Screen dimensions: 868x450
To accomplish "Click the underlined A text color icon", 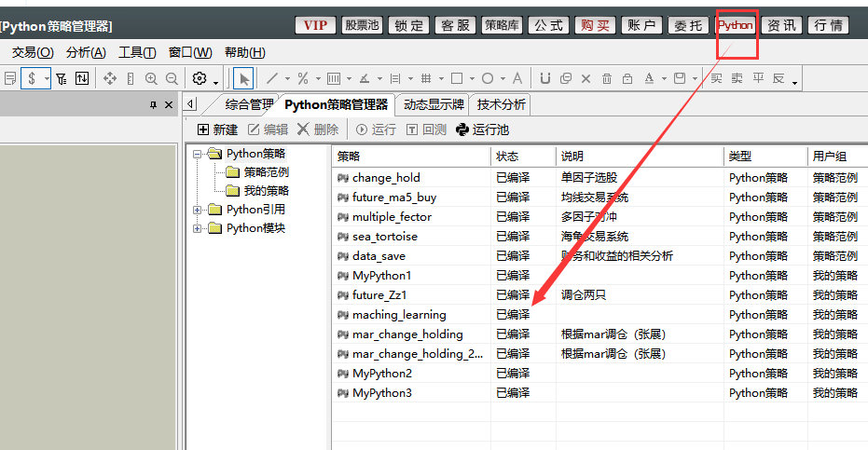I will coord(649,78).
